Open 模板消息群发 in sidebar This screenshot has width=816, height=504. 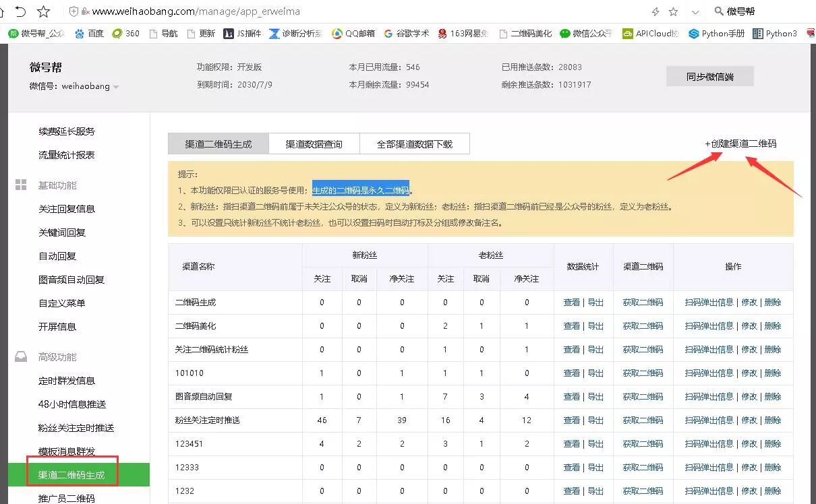click(67, 451)
